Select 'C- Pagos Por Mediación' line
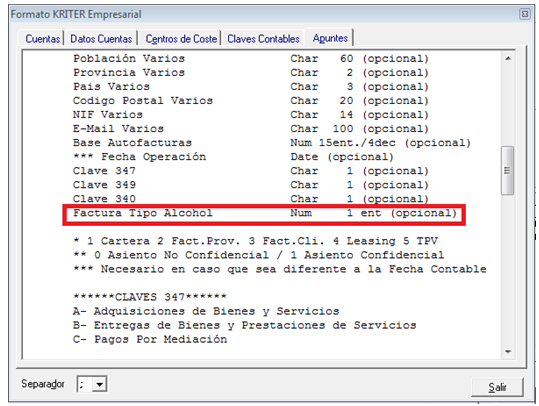The image size is (539, 406). (150, 339)
